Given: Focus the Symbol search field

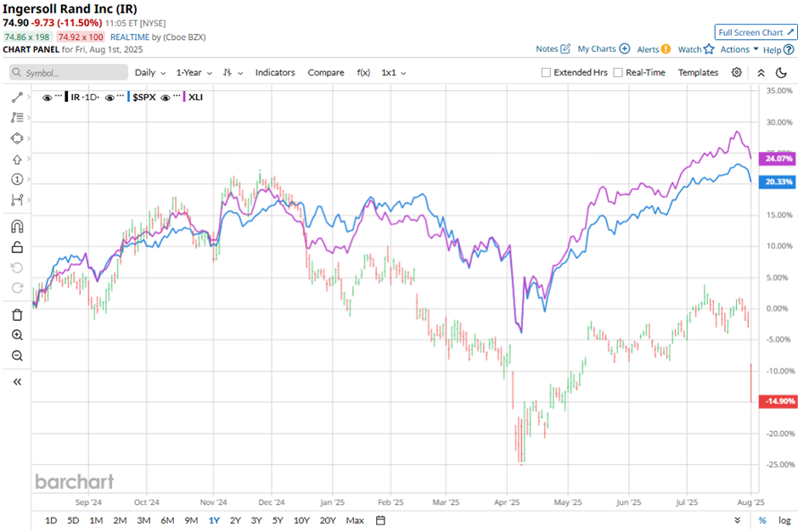Looking at the screenshot, I should 69,72.
